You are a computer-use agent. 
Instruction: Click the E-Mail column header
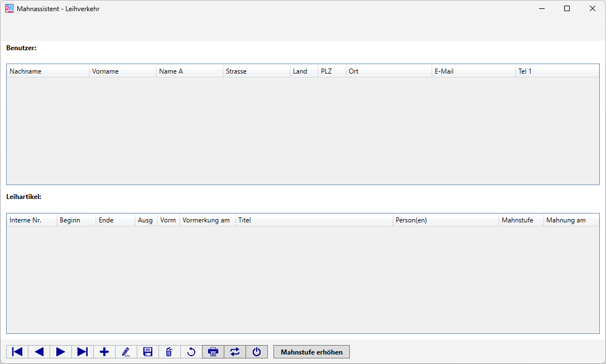pos(474,71)
